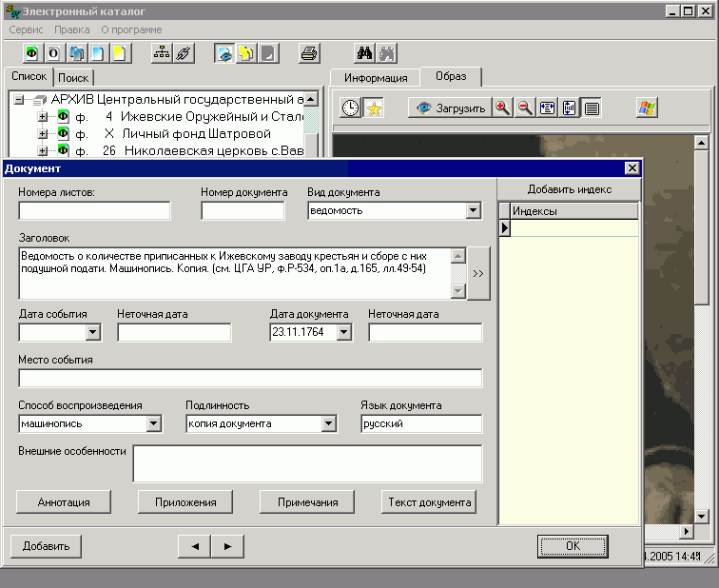Click the yellow stacked documents toolbar icon

click(x=246, y=53)
